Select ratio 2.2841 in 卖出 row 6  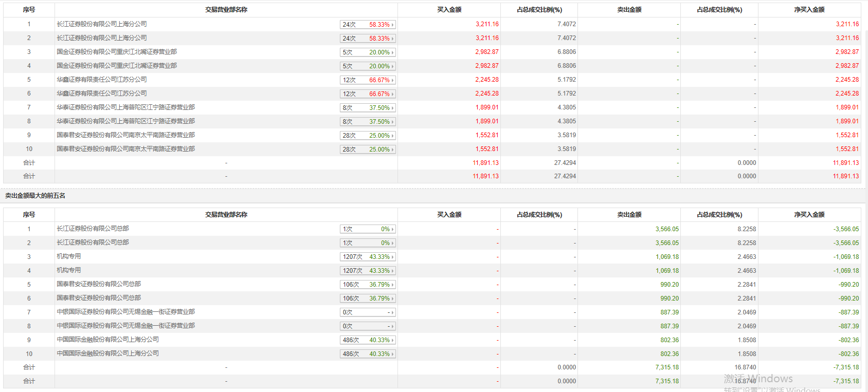[x=747, y=298]
